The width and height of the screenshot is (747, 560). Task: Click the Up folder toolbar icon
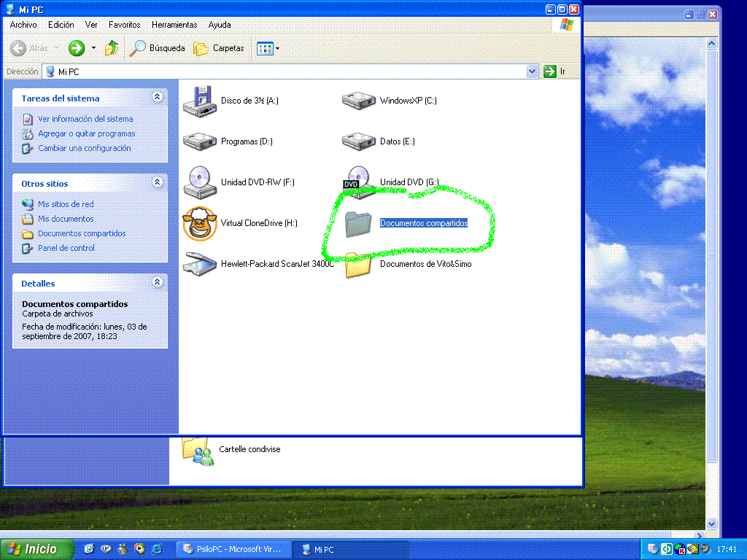[x=112, y=48]
